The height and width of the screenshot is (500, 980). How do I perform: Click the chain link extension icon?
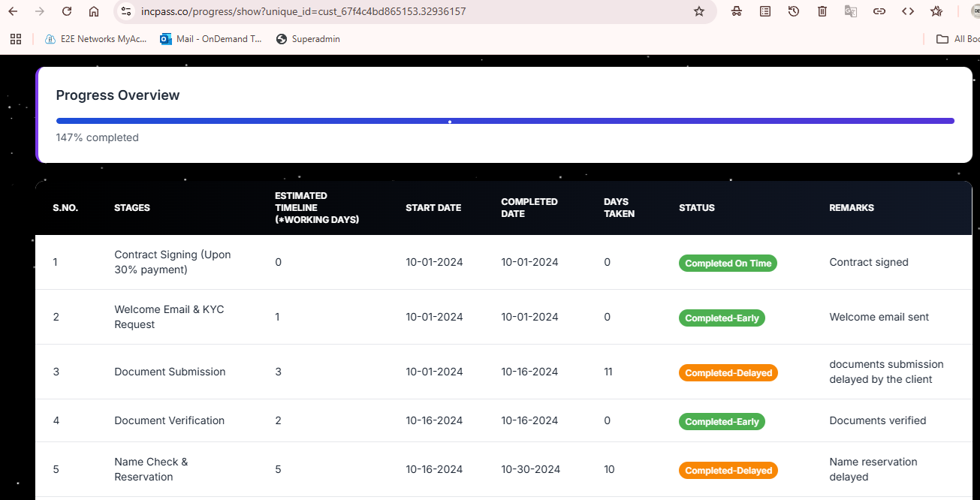click(879, 11)
